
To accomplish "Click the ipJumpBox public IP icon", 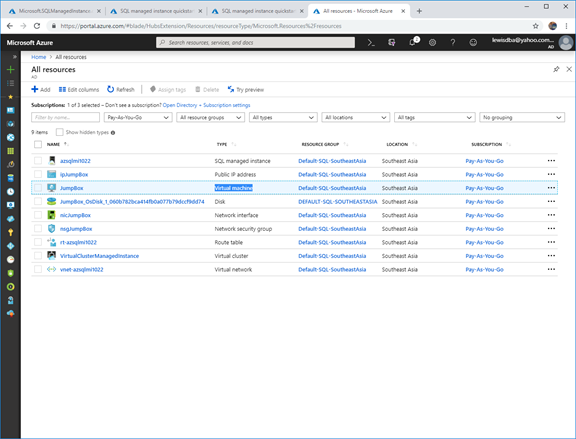I will pos(52,174).
